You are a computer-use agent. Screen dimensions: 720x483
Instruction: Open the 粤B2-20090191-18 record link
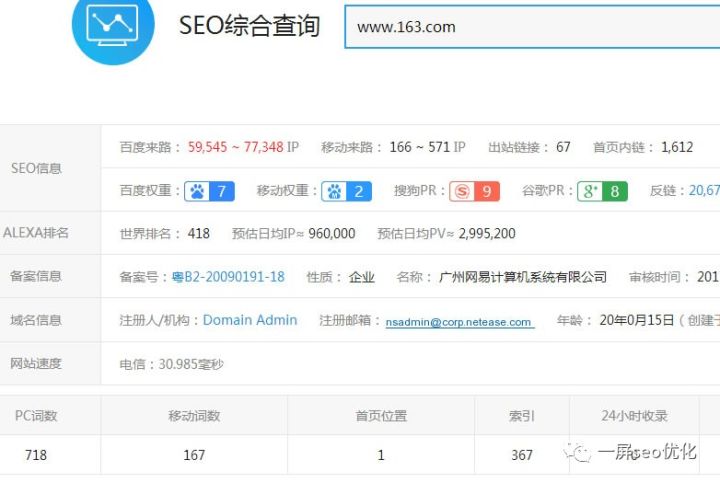(x=228, y=277)
